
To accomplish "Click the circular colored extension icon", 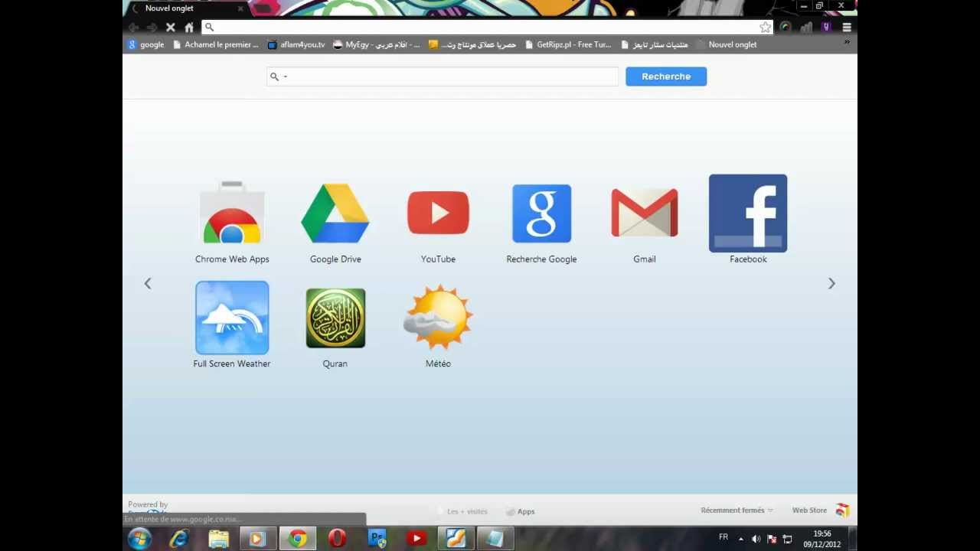I will pos(785,27).
